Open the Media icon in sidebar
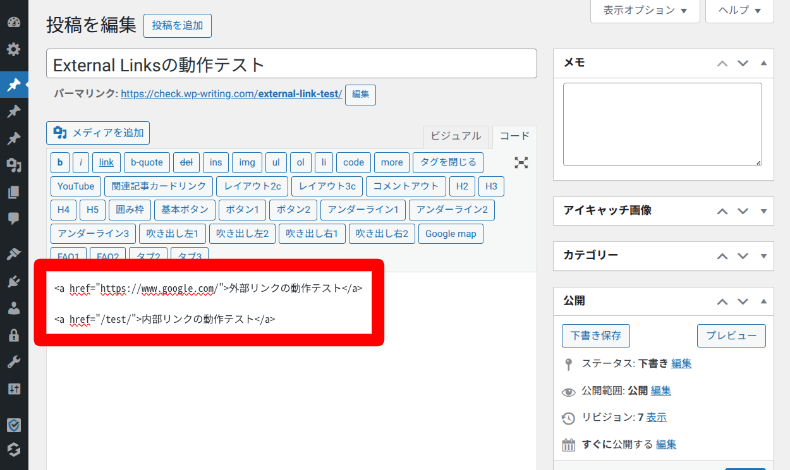 point(14,165)
